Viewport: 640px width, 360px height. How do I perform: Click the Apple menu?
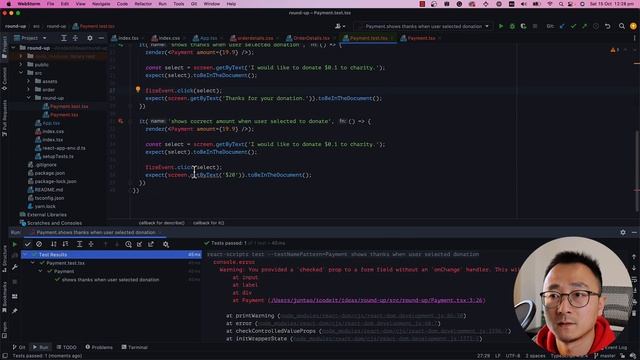[8, 4]
